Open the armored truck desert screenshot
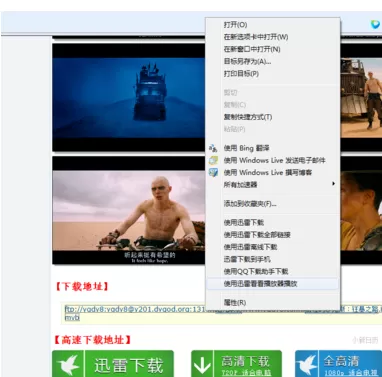This screenshot has height=377, width=382. pos(361,97)
